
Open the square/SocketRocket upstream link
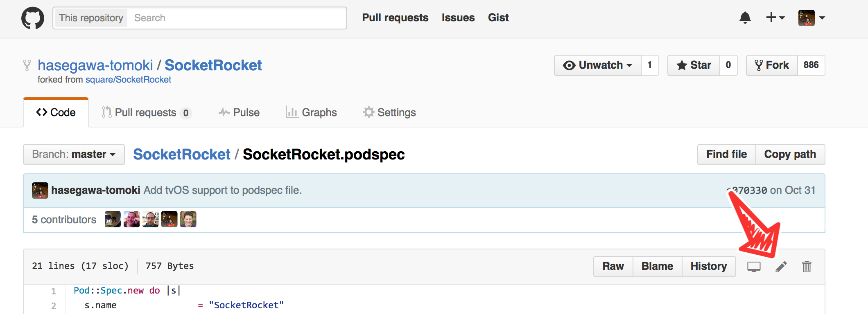click(128, 80)
